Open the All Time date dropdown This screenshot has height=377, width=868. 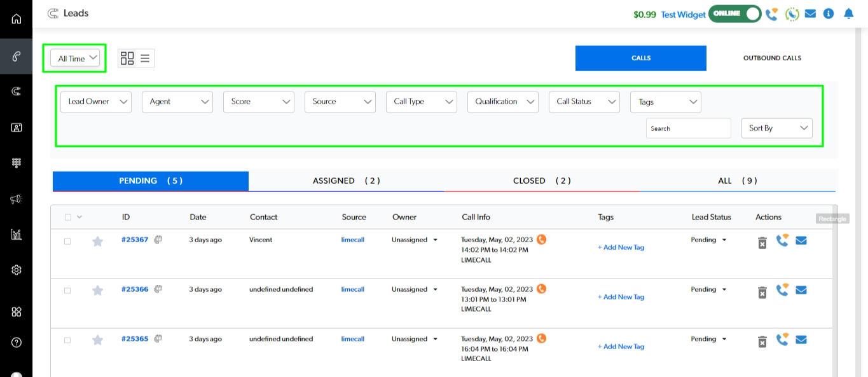click(75, 58)
